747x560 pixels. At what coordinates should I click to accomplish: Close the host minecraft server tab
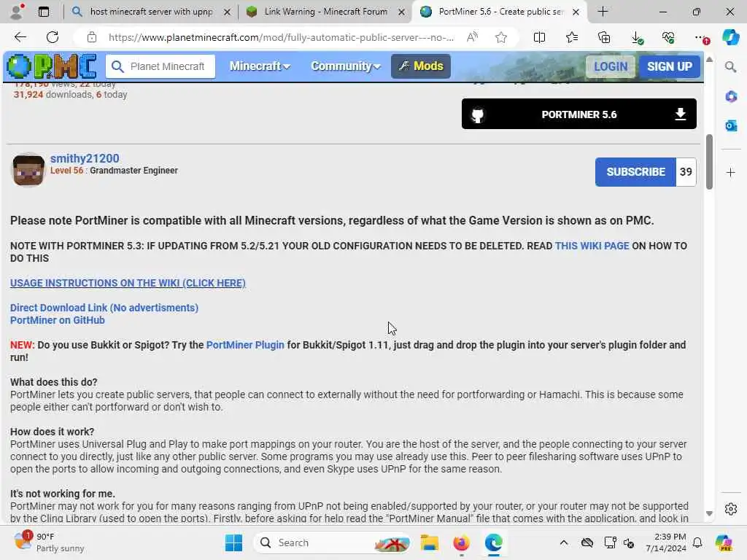(228, 12)
